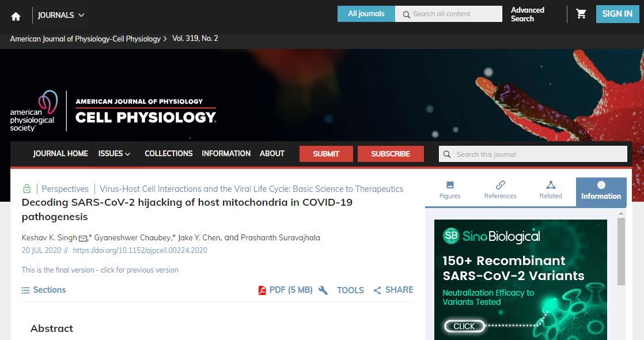Click the Abstract heading
This screenshot has height=340, width=644.
tap(52, 328)
